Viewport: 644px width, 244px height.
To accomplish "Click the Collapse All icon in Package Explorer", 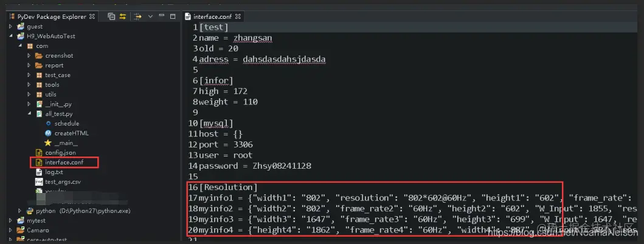I will [111, 16].
